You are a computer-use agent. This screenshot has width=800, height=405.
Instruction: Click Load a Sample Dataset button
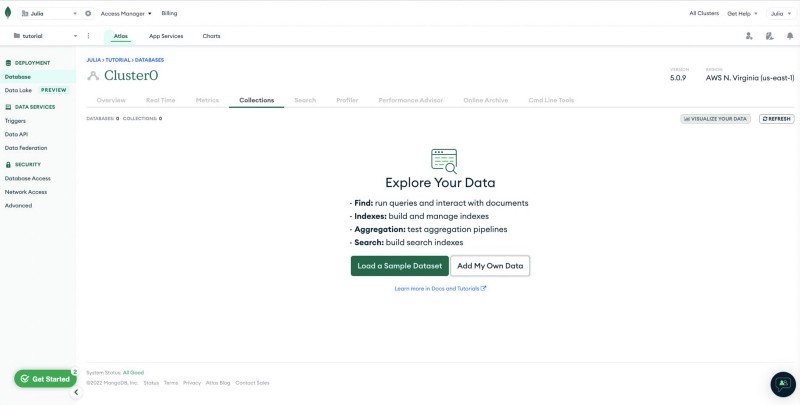(x=399, y=266)
